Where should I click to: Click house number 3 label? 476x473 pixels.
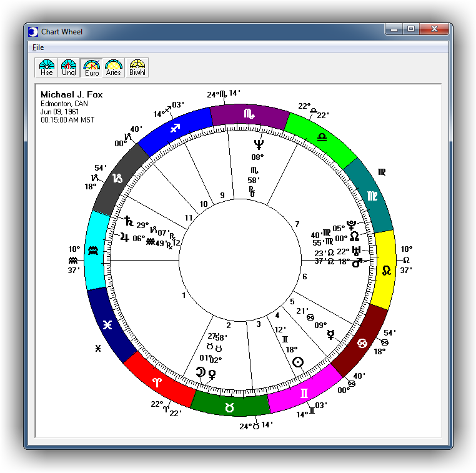259,324
